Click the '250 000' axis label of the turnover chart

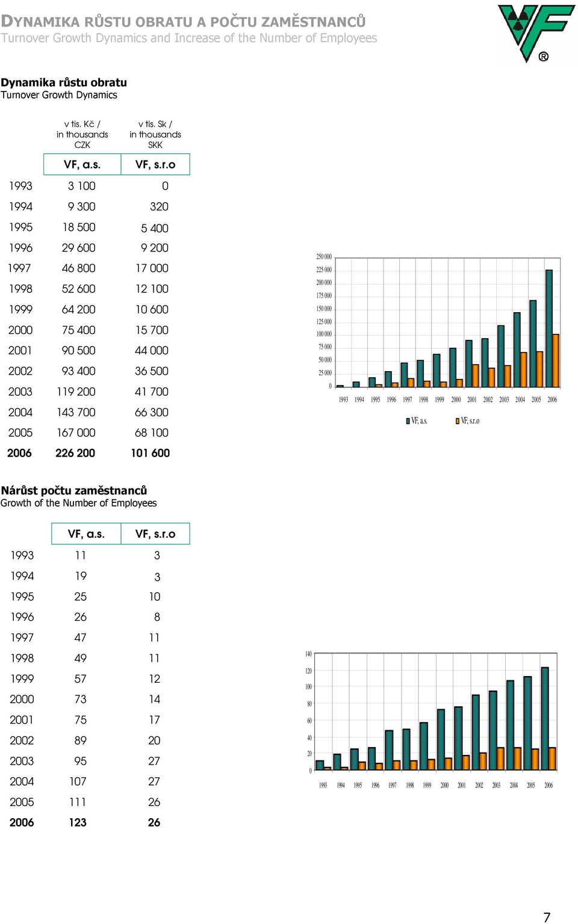(x=324, y=257)
